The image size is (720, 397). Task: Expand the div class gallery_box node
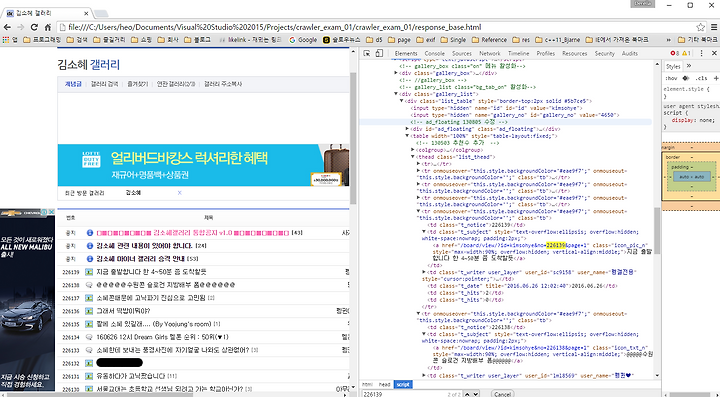click(x=396, y=73)
